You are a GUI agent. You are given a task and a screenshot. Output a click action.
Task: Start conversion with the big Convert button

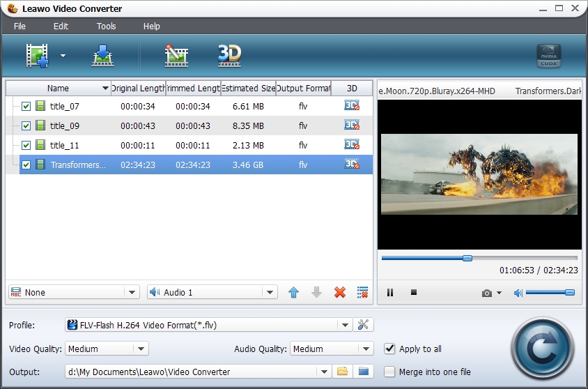pos(542,349)
